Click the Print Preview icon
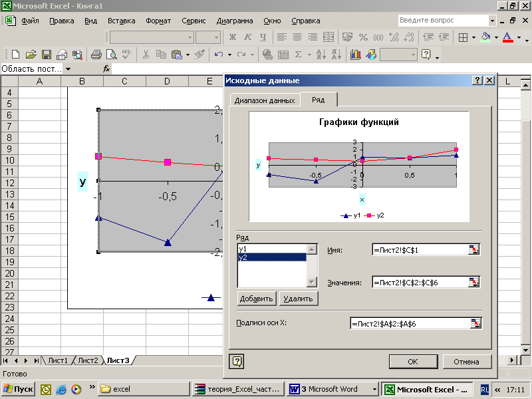Image resolution: width=532 pixels, height=399 pixels. [111, 55]
